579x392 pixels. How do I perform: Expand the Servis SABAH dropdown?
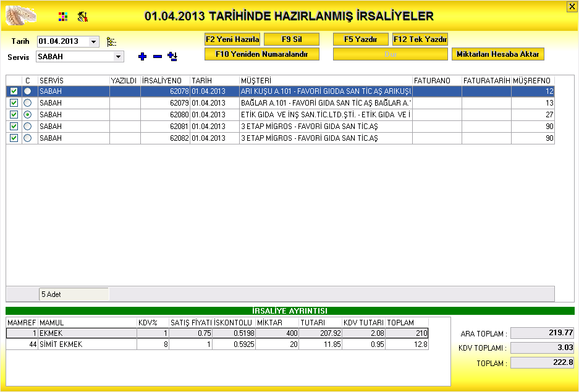click(118, 57)
